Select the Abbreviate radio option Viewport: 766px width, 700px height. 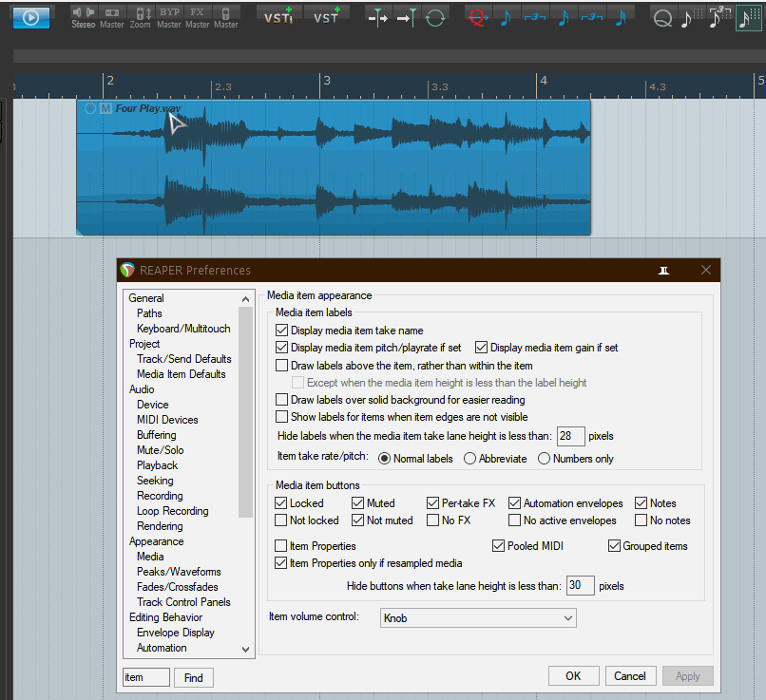point(470,459)
